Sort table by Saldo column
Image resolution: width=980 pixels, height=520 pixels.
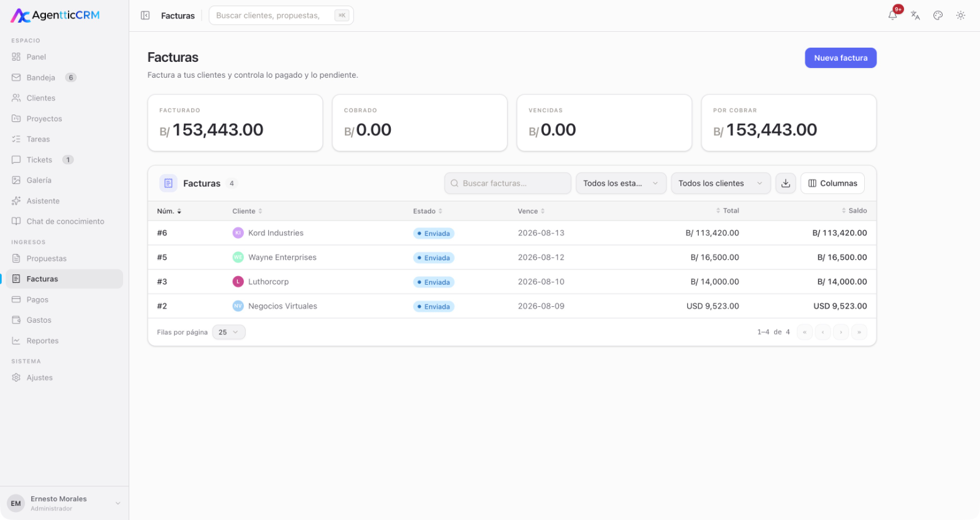(854, 211)
